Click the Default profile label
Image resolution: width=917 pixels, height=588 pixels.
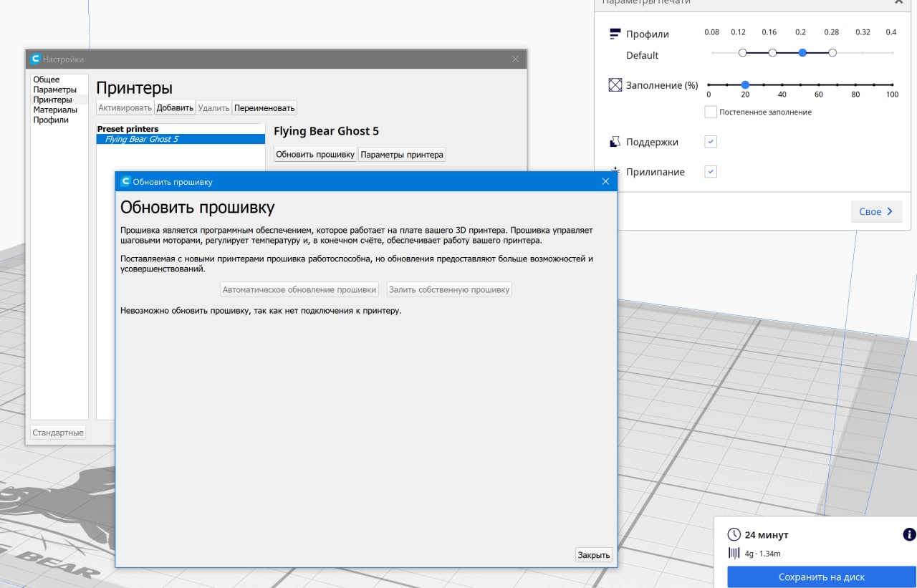pyautogui.click(x=642, y=55)
